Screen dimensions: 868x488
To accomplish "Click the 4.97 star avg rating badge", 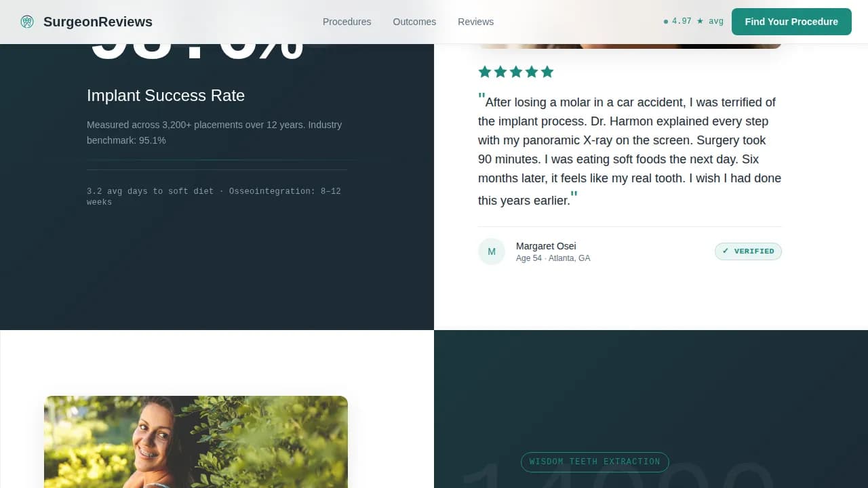I will tap(693, 22).
